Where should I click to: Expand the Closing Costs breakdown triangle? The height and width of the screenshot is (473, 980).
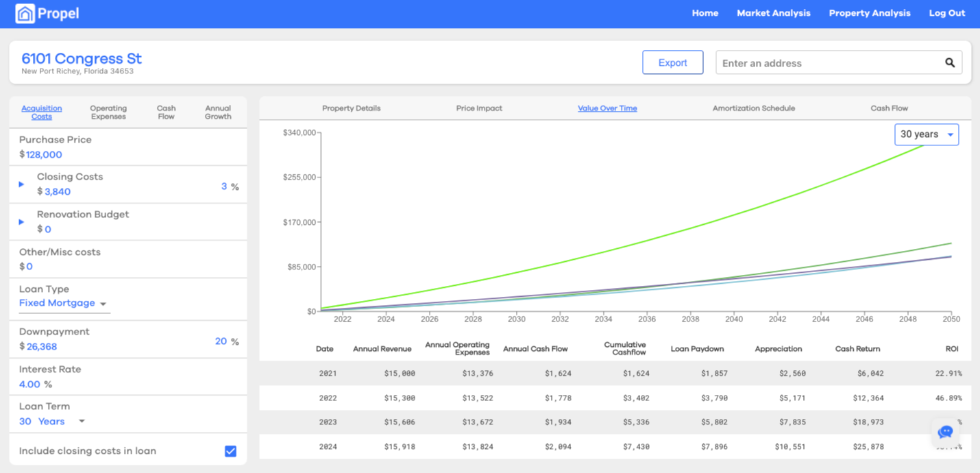tap(21, 184)
